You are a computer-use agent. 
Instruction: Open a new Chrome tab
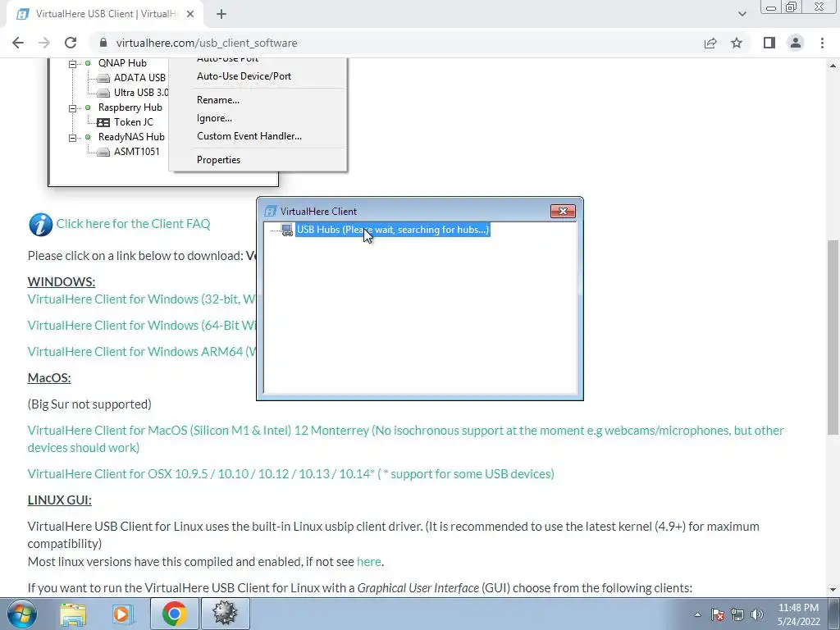tap(221, 14)
